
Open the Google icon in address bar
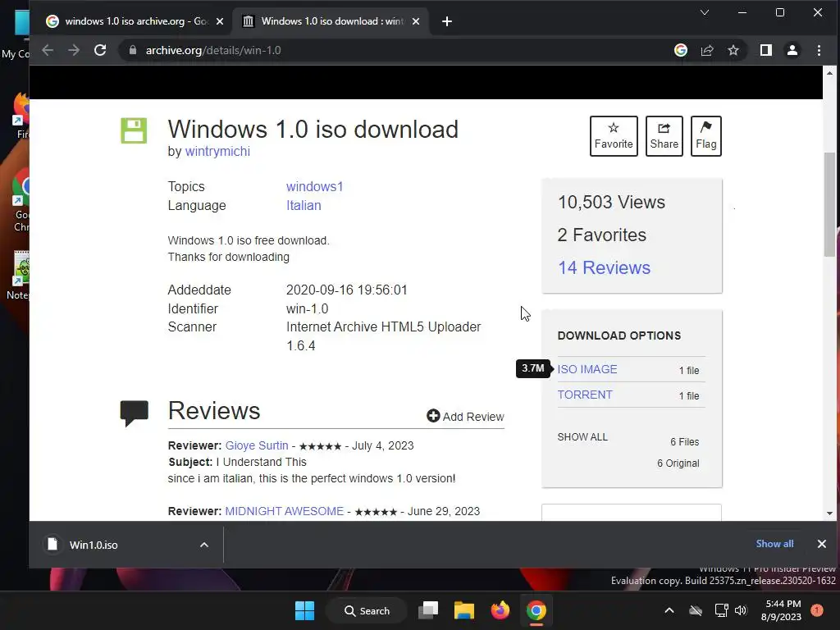click(x=681, y=50)
